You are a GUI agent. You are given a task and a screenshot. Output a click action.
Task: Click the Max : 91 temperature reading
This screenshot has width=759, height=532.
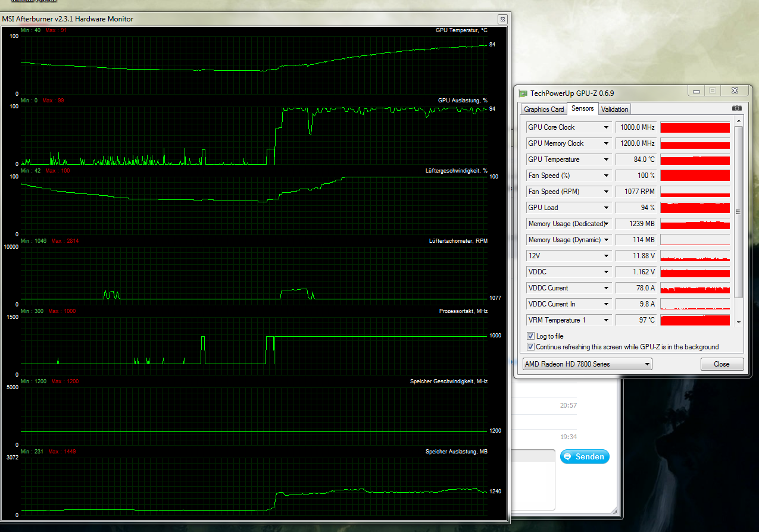click(56, 30)
